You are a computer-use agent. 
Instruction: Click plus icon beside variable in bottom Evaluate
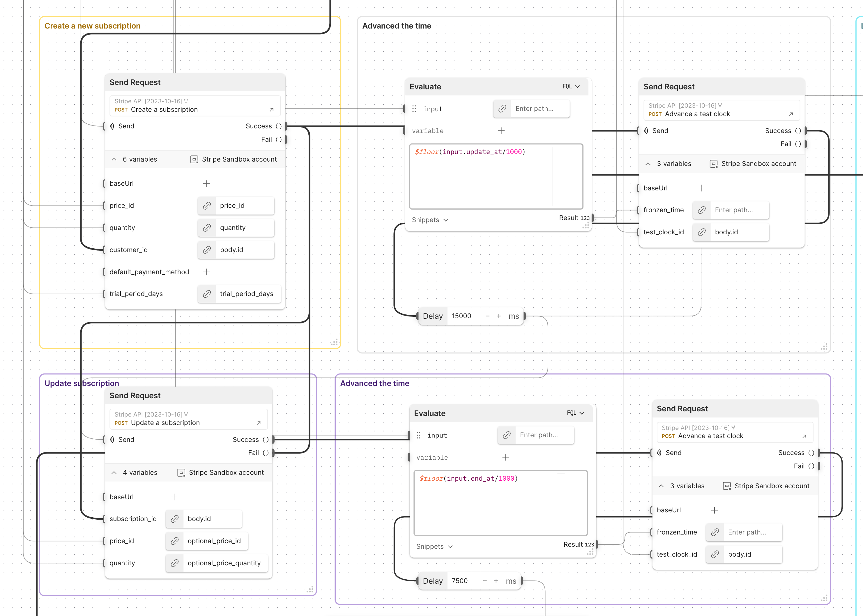(x=506, y=457)
